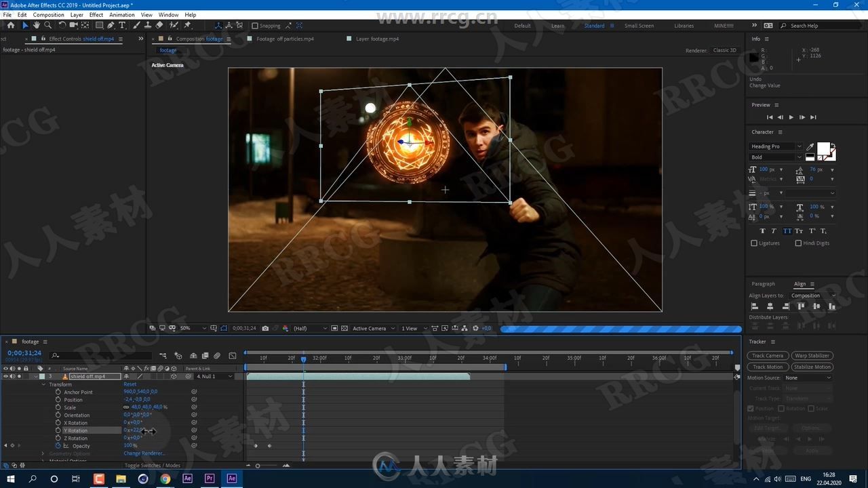This screenshot has width=868, height=488.
Task: Open Align Layers to Composition dropdown
Action: [814, 296]
